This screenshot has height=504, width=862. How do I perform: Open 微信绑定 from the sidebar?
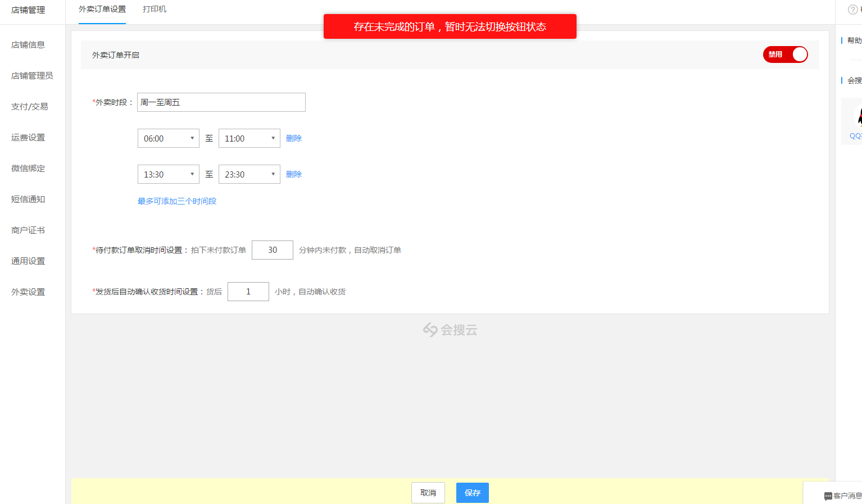pos(28,169)
